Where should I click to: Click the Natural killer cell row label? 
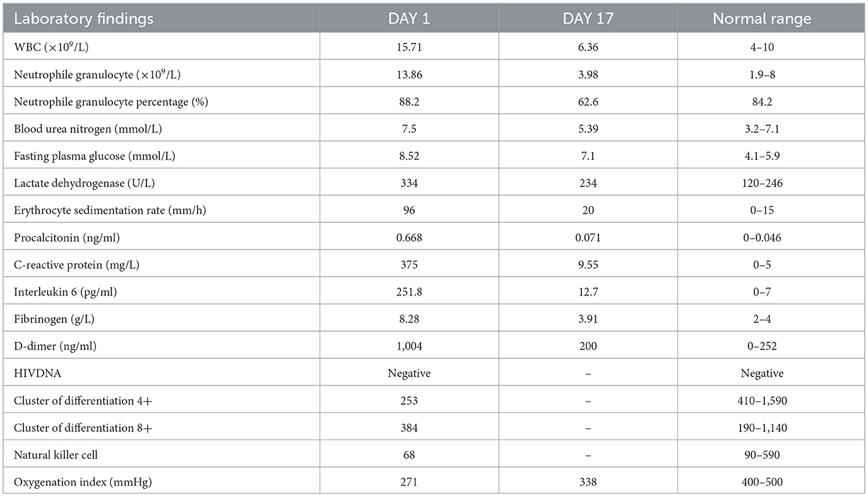coord(57,455)
